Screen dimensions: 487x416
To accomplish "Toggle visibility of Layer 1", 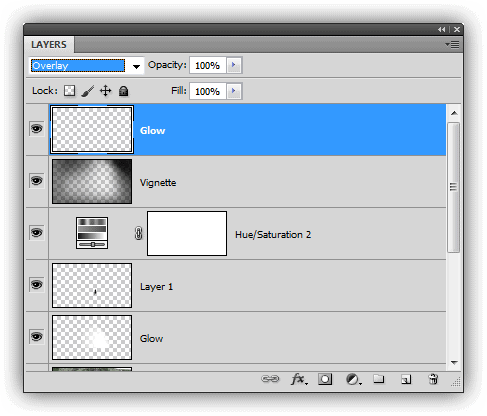I will 37,285.
